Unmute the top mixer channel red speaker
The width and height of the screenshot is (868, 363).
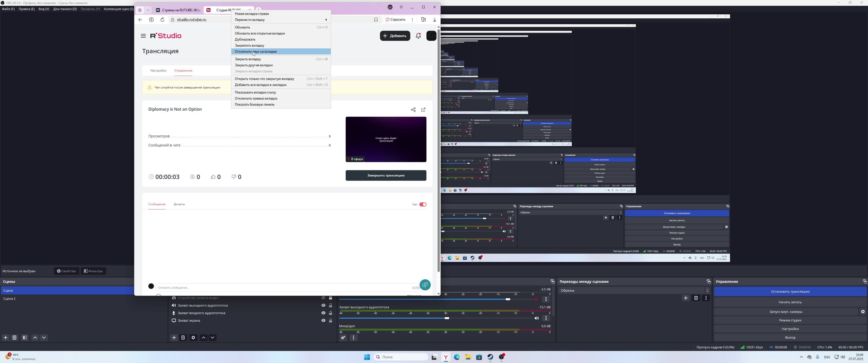point(537,299)
